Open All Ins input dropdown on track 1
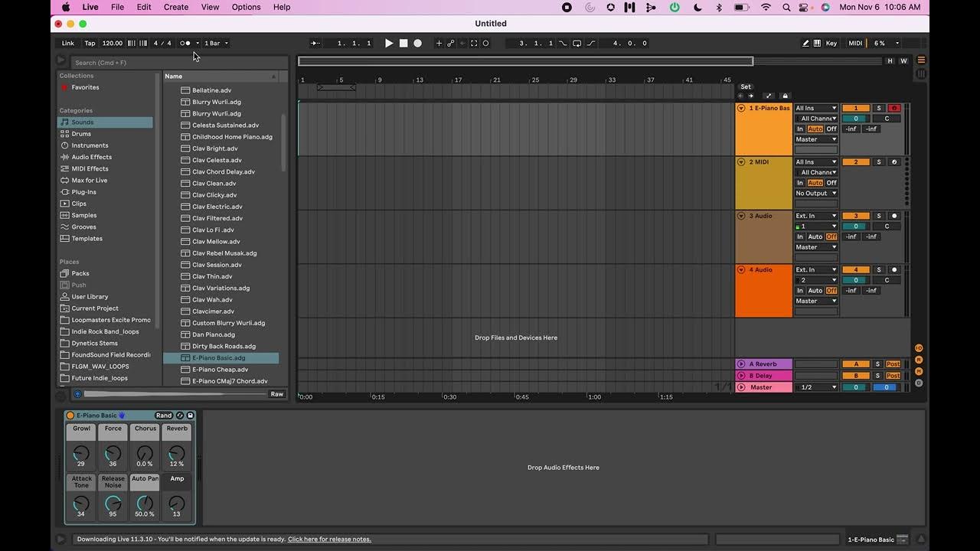 pyautogui.click(x=816, y=108)
